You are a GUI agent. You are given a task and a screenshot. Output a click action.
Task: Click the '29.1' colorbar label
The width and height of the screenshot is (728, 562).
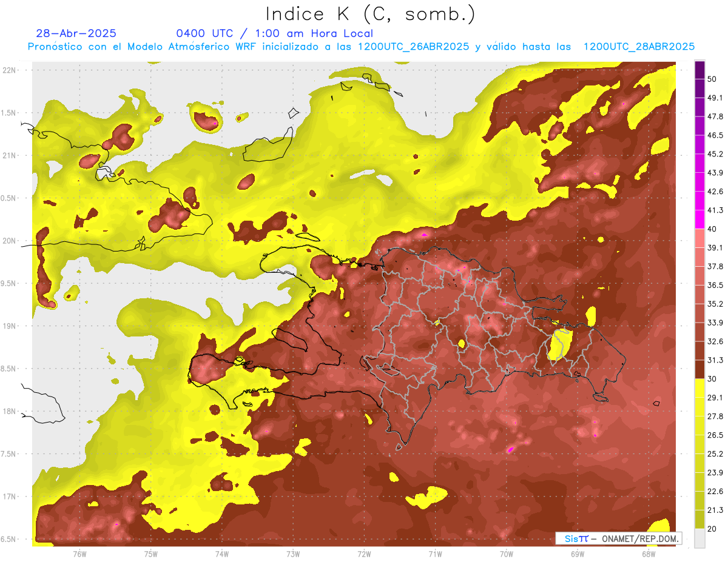click(x=715, y=398)
